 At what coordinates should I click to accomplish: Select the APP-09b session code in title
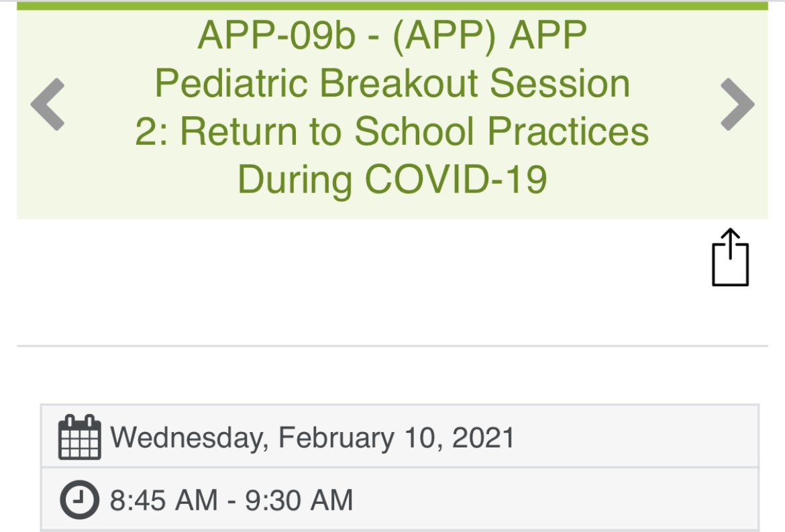276,36
